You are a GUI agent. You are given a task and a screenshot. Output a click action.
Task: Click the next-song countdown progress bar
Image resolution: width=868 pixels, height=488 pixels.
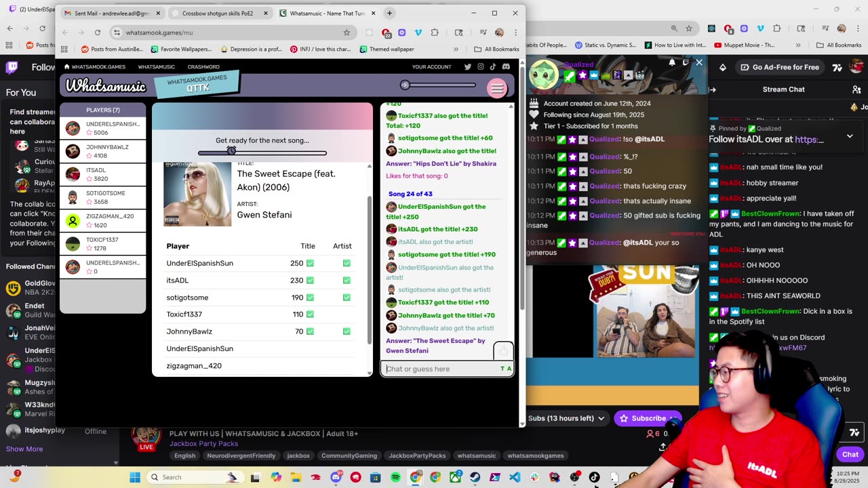[x=262, y=152]
